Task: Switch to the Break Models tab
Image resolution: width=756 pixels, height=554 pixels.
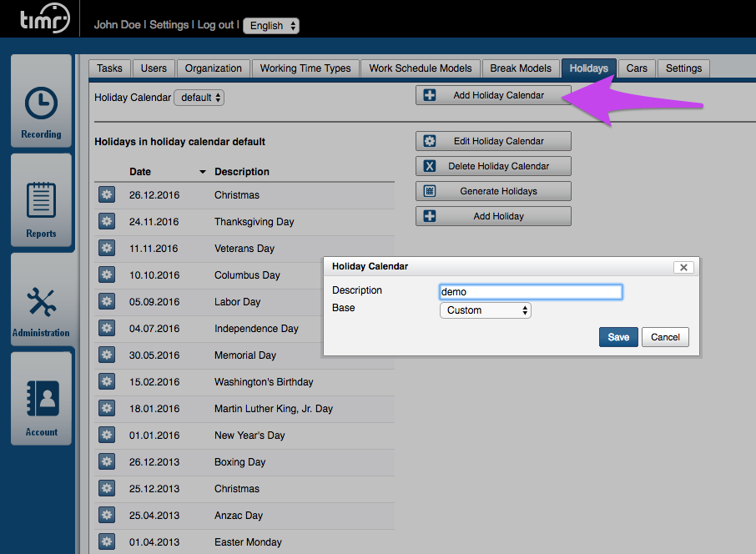Action: pyautogui.click(x=521, y=68)
